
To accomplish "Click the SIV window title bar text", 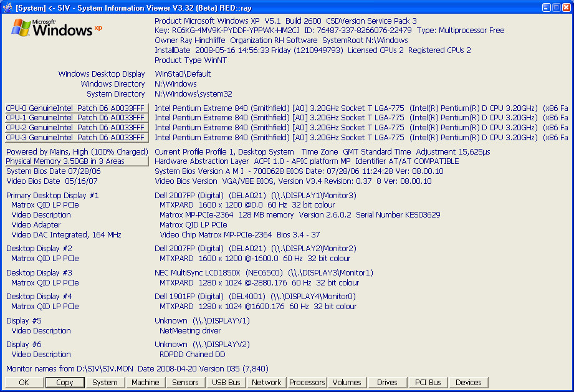I will tap(133, 7).
